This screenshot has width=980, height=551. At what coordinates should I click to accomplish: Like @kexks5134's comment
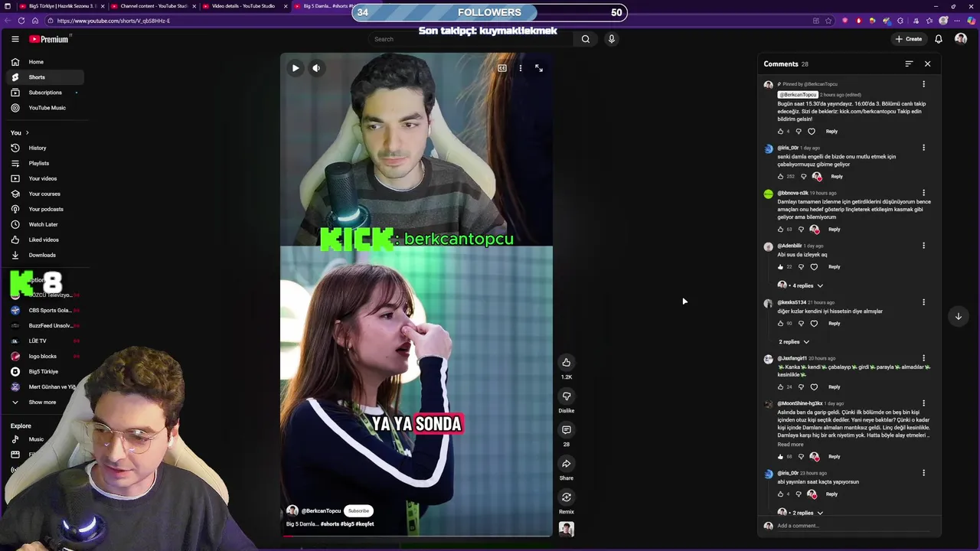[780, 324]
